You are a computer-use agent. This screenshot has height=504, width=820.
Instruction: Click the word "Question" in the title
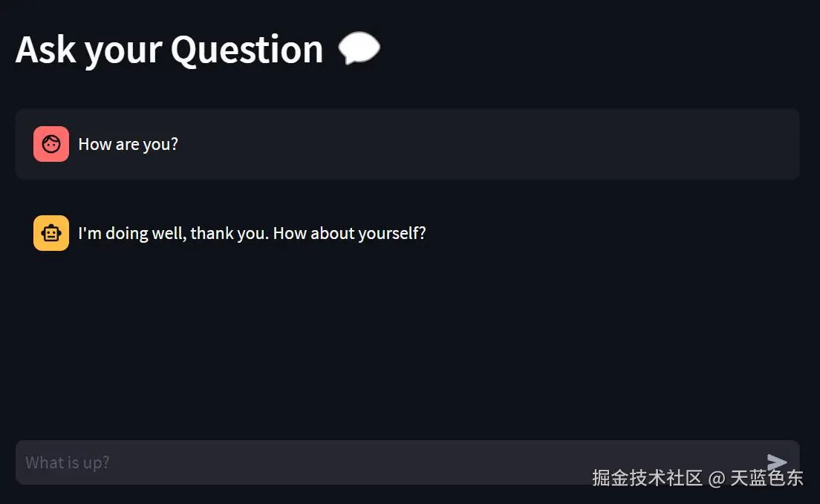coord(247,50)
